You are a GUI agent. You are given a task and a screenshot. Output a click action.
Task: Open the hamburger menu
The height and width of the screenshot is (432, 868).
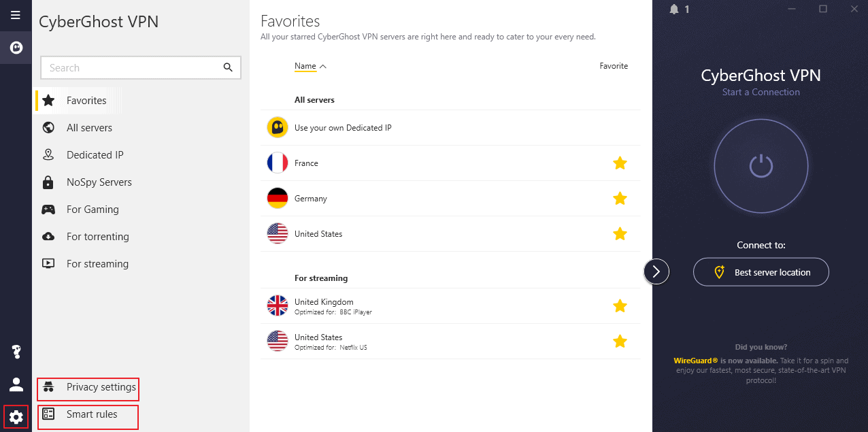click(x=15, y=14)
